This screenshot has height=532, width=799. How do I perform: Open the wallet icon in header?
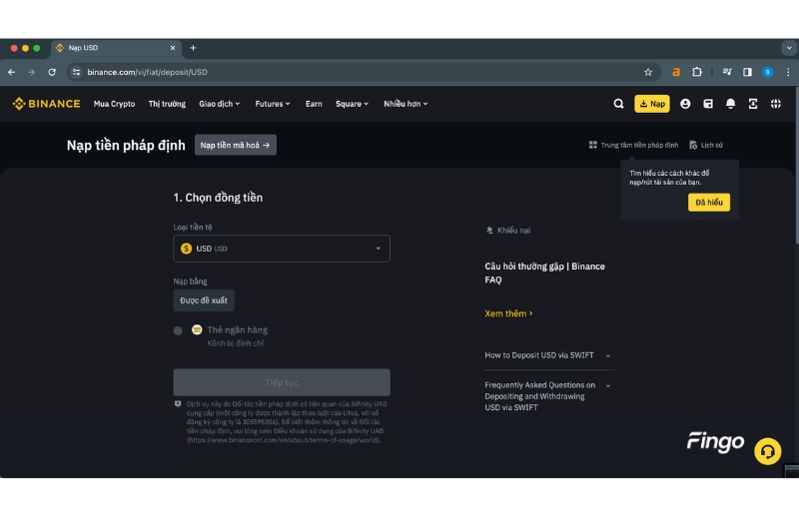point(708,104)
